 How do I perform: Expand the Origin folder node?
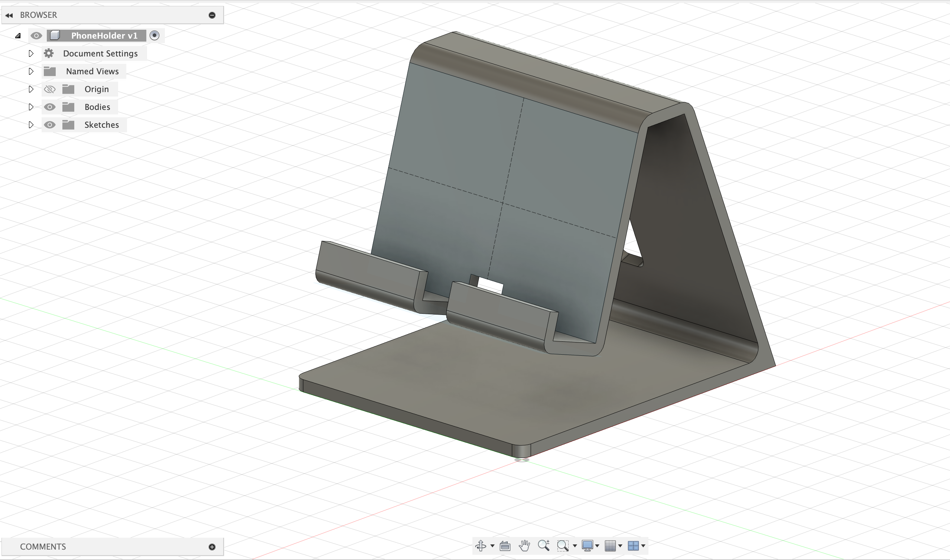click(31, 89)
